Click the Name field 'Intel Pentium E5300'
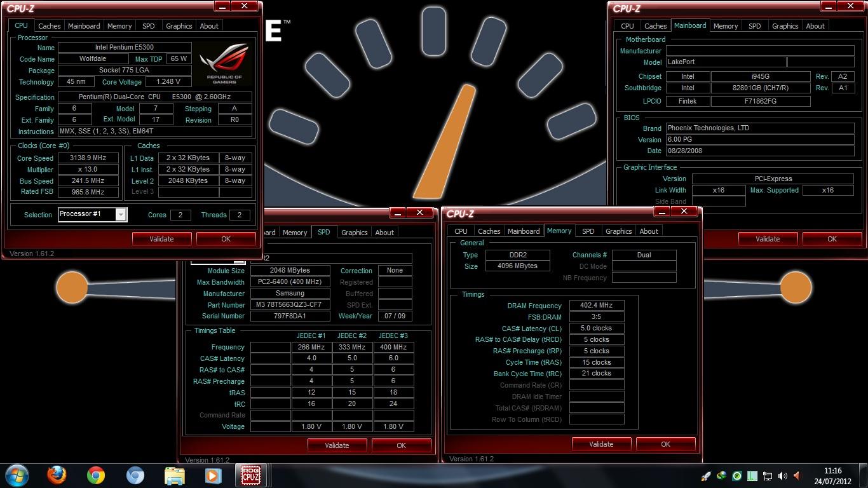This screenshot has width=868, height=488. click(125, 48)
